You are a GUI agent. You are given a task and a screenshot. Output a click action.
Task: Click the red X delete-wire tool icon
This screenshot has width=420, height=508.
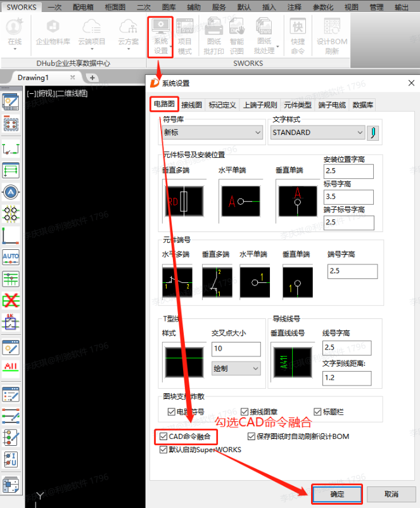[x=11, y=299]
